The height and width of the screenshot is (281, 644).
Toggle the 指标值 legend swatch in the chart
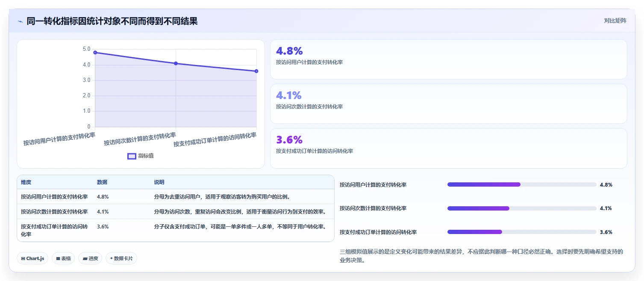[x=132, y=156]
